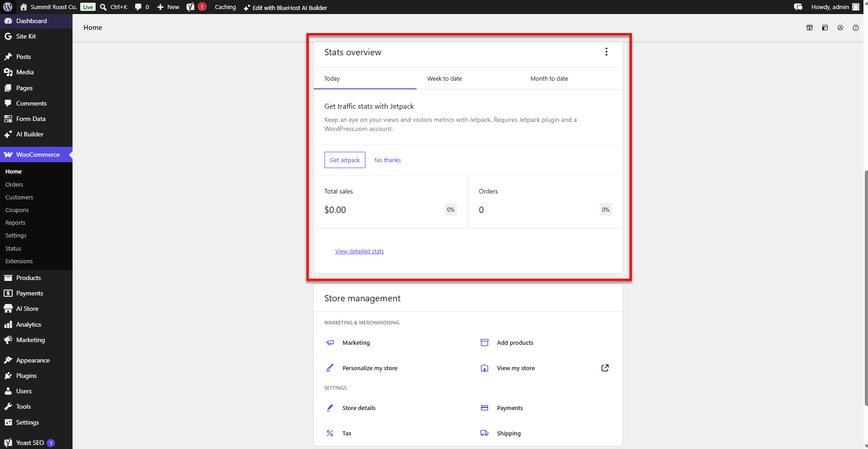868x449 pixels.
Task: Open WooCommerce Extensions submenu
Action: [19, 261]
